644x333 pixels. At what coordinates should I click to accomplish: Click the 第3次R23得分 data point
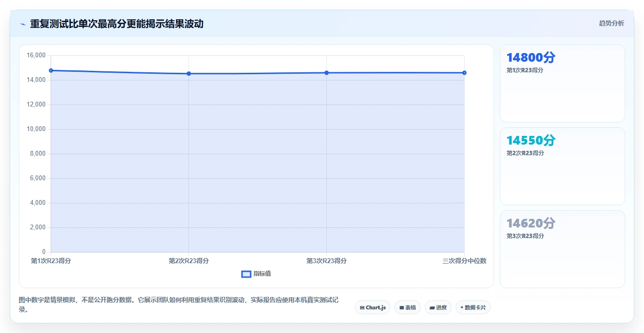pos(326,73)
